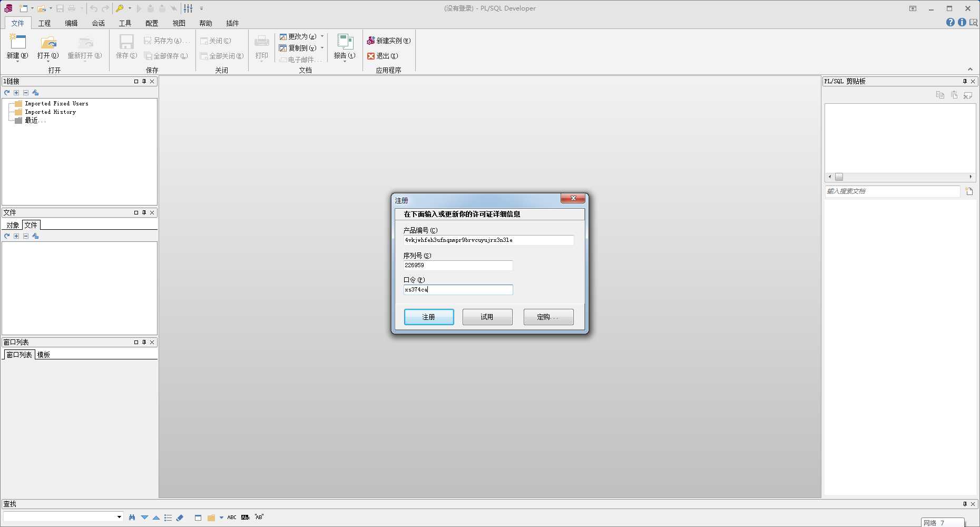This screenshot has width=980, height=527.
Task: Click refresh icon in 文件 panel toolbar
Action: pyautogui.click(x=7, y=236)
